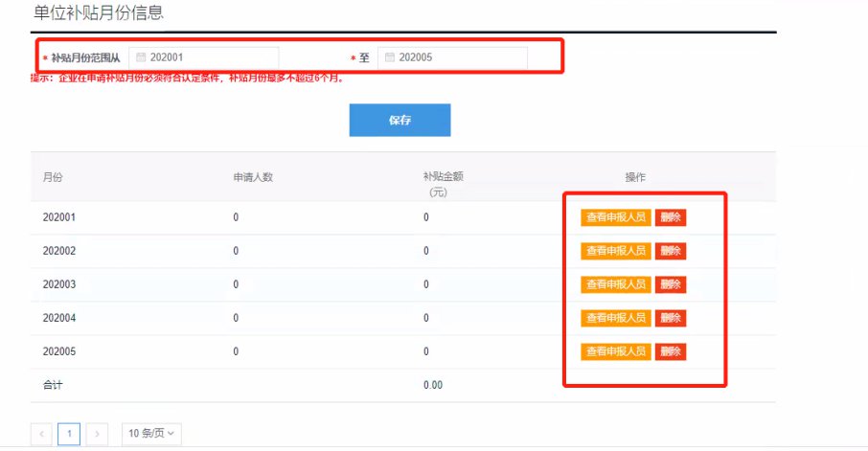Click the red 提示 hint text
868x451 pixels.
point(188,78)
